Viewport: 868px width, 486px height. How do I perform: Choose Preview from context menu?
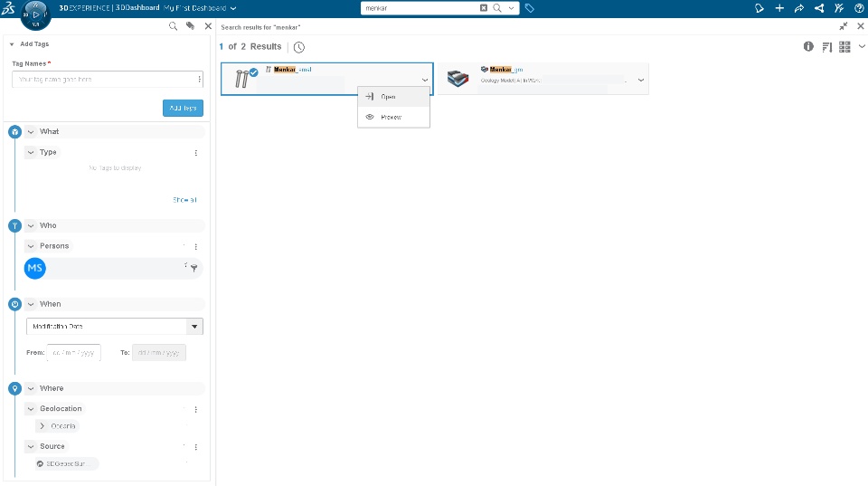point(393,118)
